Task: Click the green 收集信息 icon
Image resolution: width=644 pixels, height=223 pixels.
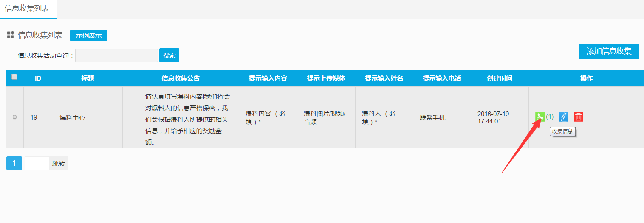Action: coord(539,117)
